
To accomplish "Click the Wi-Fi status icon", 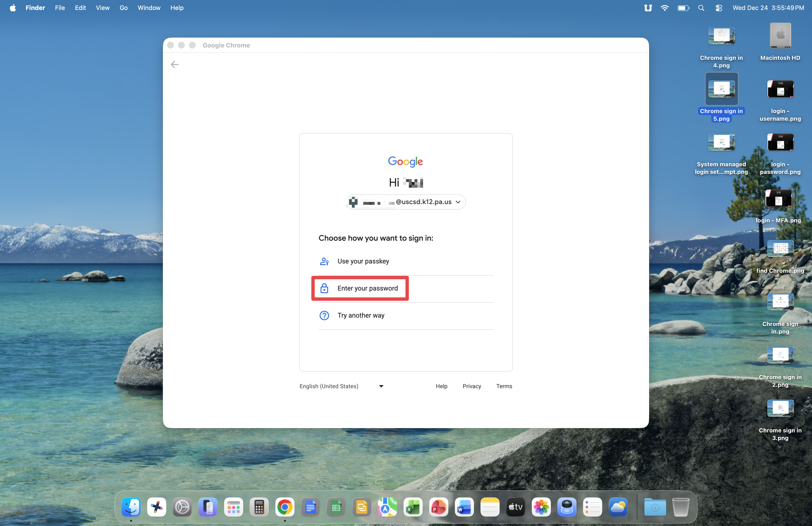I will coord(664,8).
